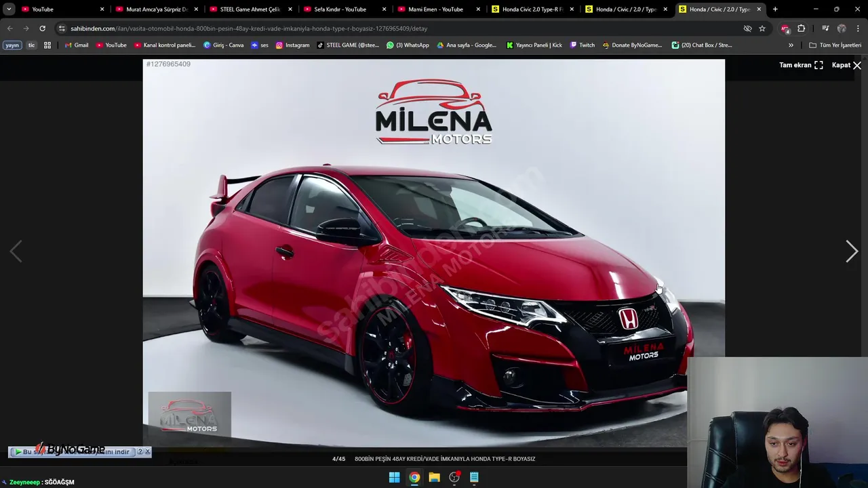Close the download prompt banner
Image resolution: width=868 pixels, height=488 pixels.
tap(147, 451)
